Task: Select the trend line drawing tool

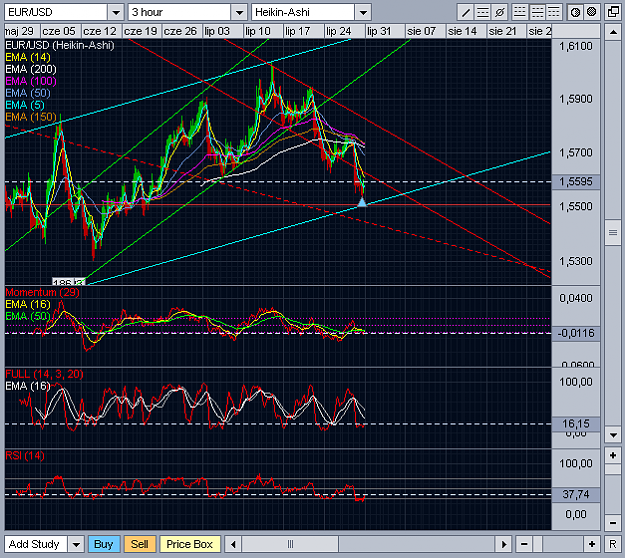Action: click(x=465, y=12)
